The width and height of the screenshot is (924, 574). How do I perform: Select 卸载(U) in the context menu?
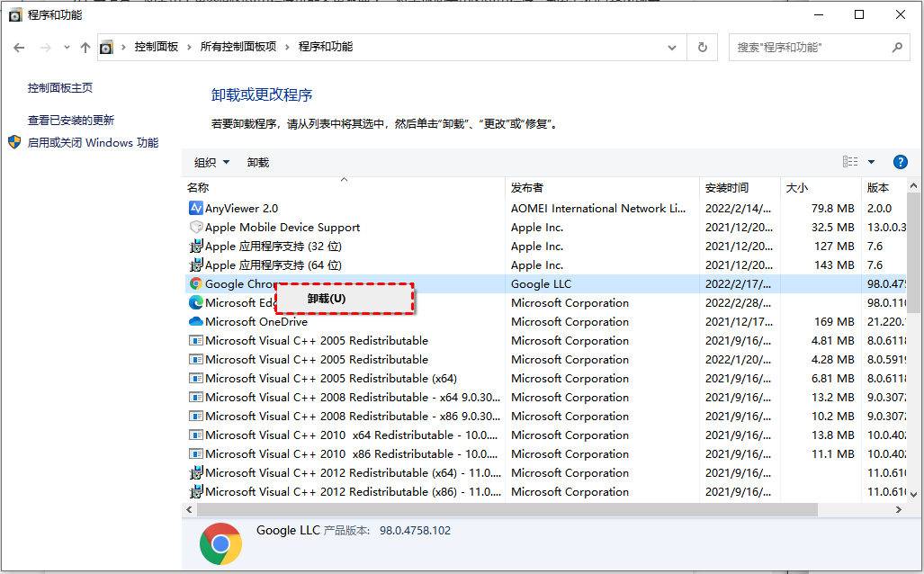pos(326,299)
